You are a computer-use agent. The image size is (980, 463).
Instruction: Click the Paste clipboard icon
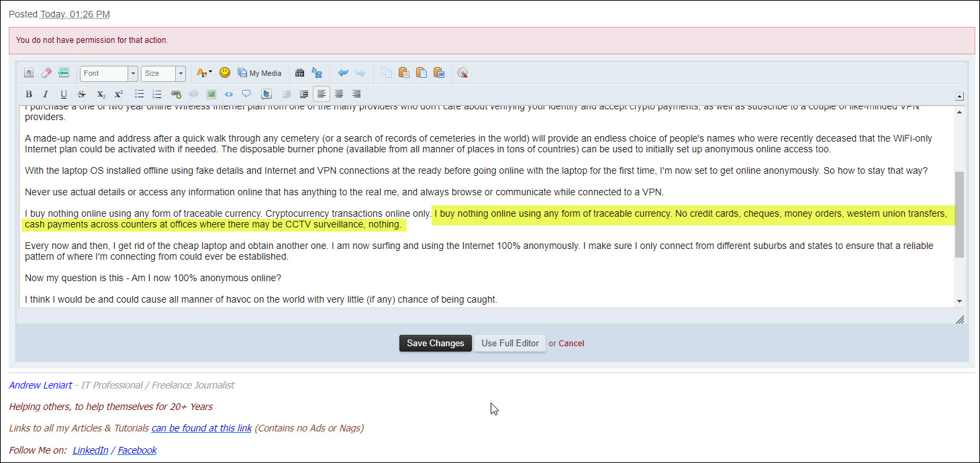click(403, 73)
